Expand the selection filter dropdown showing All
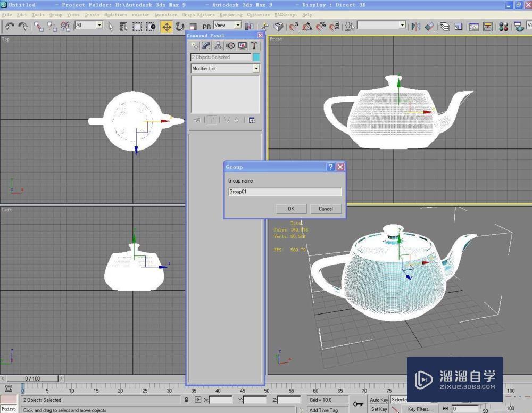Image resolution: width=532 pixels, height=413 pixels. [99, 26]
